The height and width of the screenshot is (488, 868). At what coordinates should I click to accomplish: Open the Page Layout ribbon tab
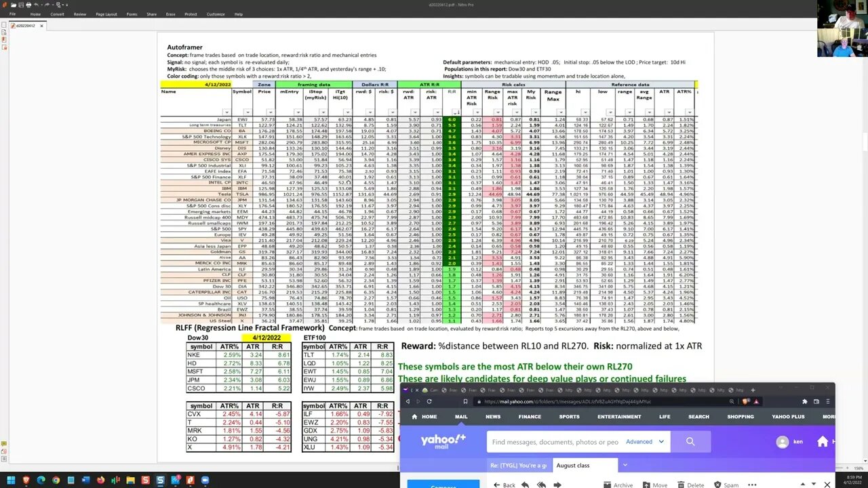click(x=106, y=14)
